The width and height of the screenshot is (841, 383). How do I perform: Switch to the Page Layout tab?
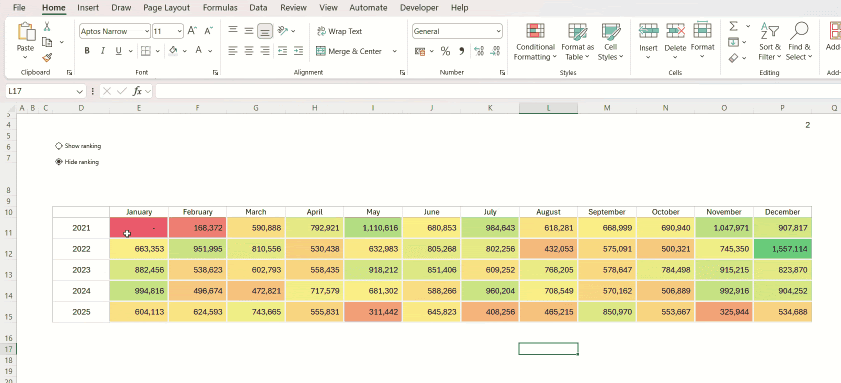(x=166, y=8)
